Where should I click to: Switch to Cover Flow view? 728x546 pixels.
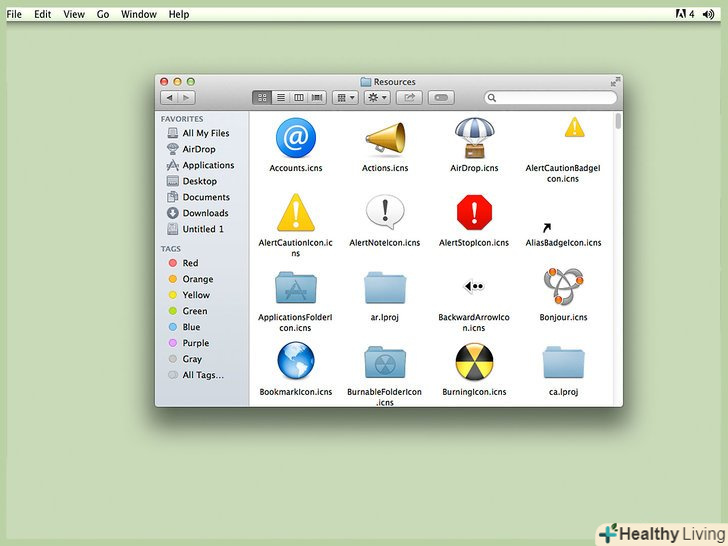coord(317,98)
